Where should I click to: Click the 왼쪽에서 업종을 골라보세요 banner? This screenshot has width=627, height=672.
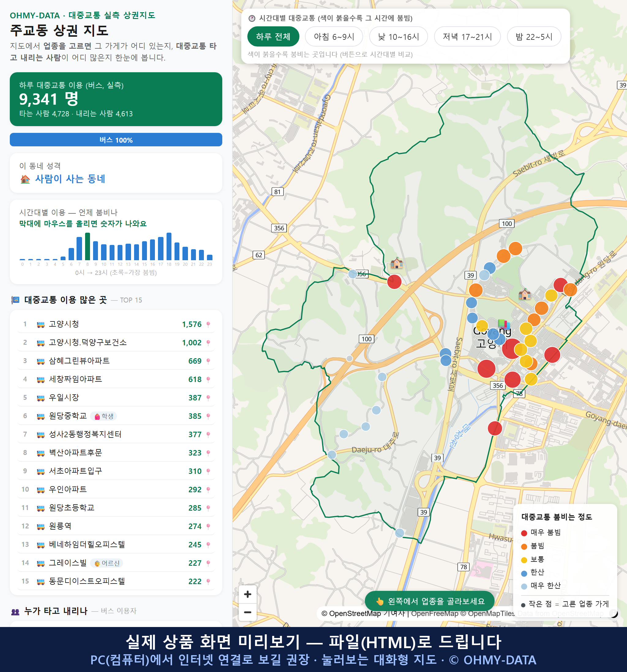[430, 601]
